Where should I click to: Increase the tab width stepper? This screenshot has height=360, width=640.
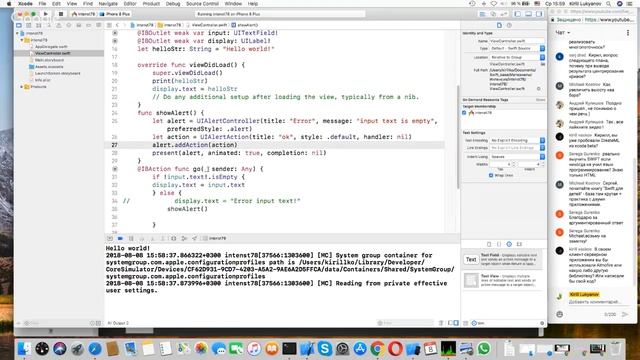pyautogui.click(x=513, y=163)
